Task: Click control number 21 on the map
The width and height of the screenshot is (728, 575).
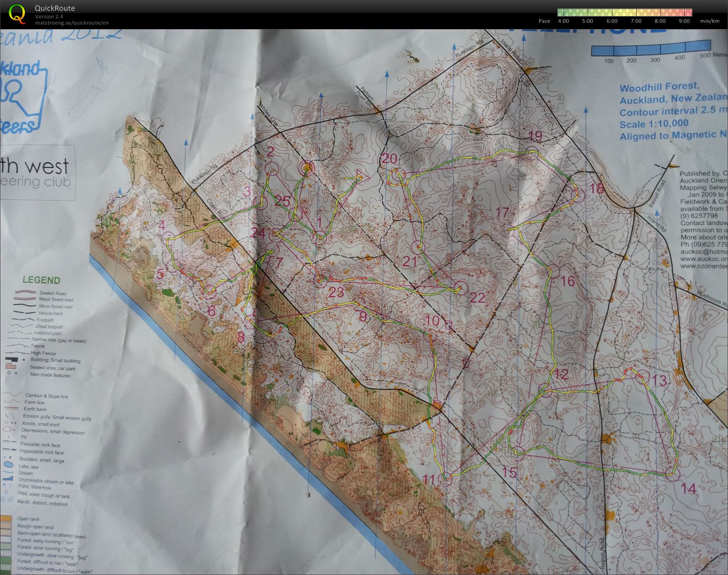Action: click(409, 261)
